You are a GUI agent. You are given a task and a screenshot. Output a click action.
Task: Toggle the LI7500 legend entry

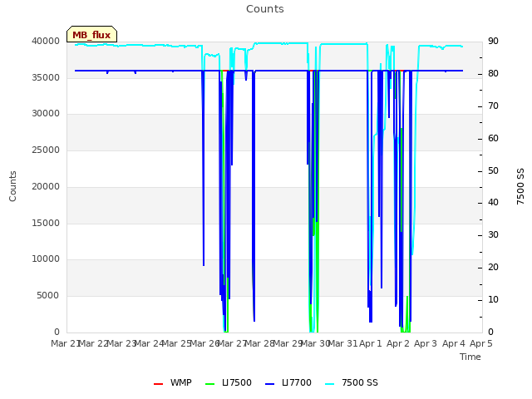click(x=229, y=382)
